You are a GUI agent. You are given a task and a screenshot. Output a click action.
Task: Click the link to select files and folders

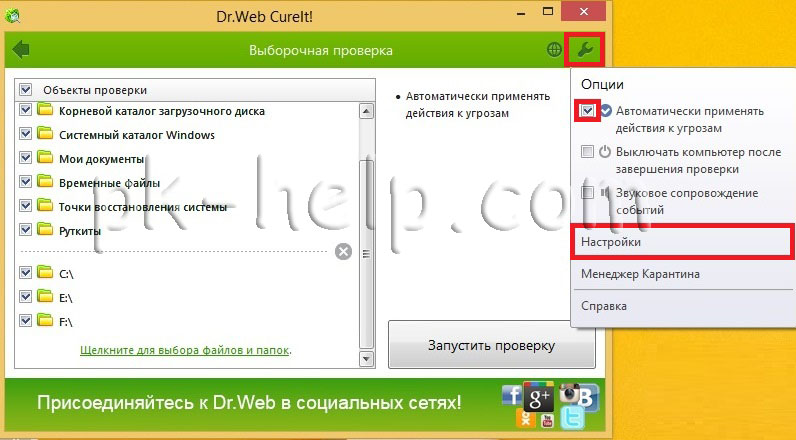tap(186, 350)
